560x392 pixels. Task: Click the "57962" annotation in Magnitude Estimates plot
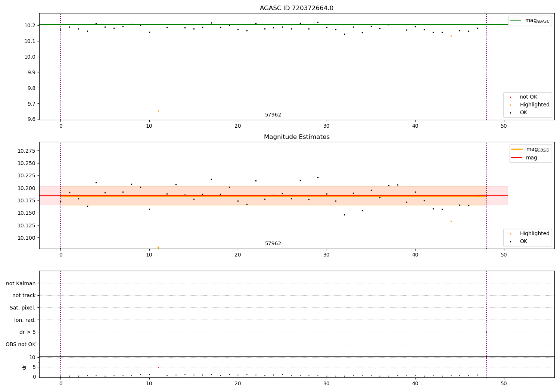click(273, 244)
